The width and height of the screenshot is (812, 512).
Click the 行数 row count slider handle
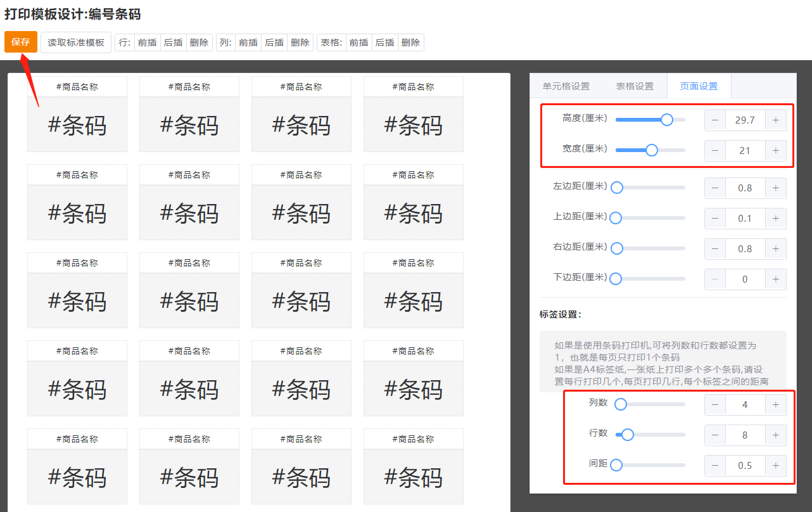(x=627, y=435)
